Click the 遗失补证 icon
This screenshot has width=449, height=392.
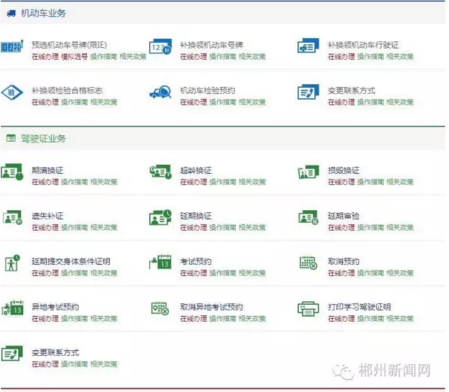(12, 217)
